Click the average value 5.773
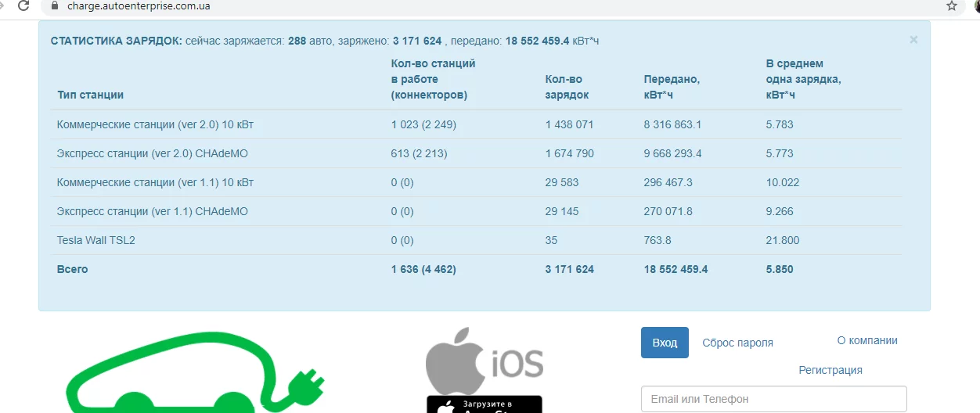The height and width of the screenshot is (413, 980). (x=779, y=153)
